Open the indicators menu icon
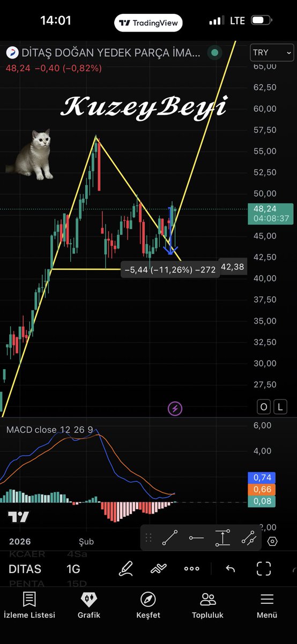The width and height of the screenshot is (297, 644). [159, 568]
